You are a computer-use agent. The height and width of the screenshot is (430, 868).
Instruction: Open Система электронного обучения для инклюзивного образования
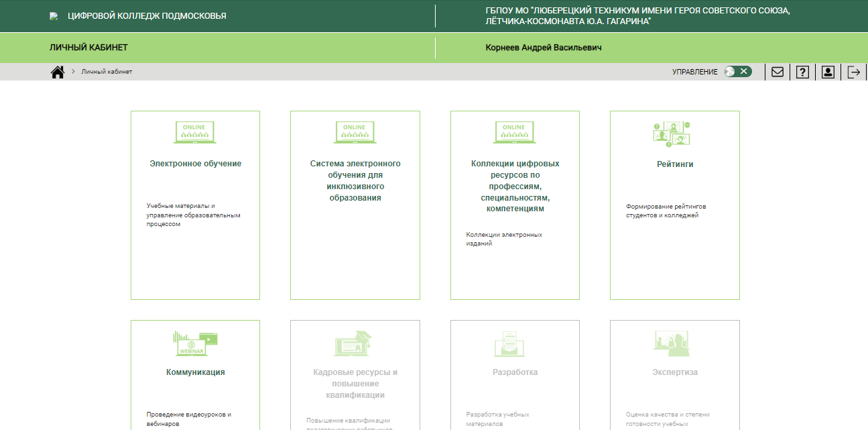355,180
